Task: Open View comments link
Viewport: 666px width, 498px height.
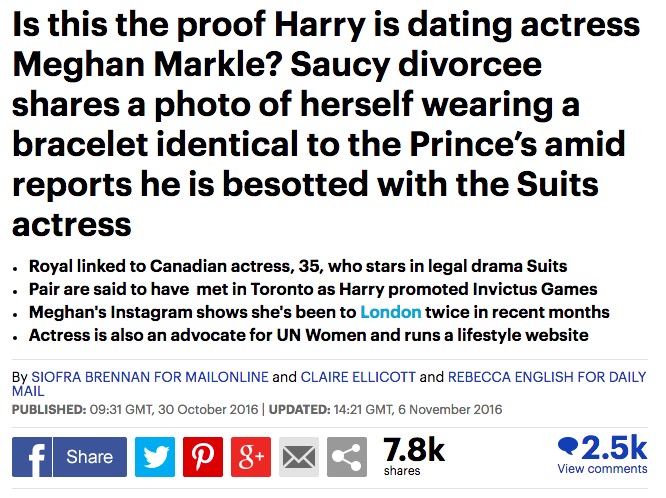Action: 602,469
